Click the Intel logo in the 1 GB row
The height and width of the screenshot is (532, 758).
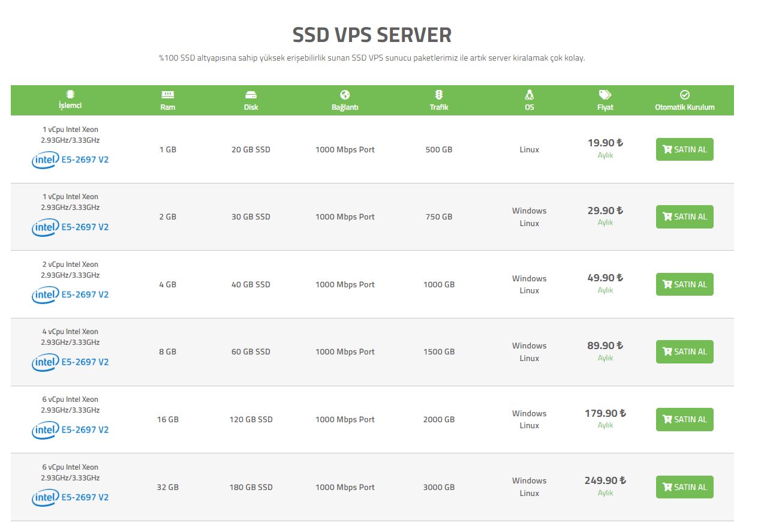pyautogui.click(x=45, y=160)
